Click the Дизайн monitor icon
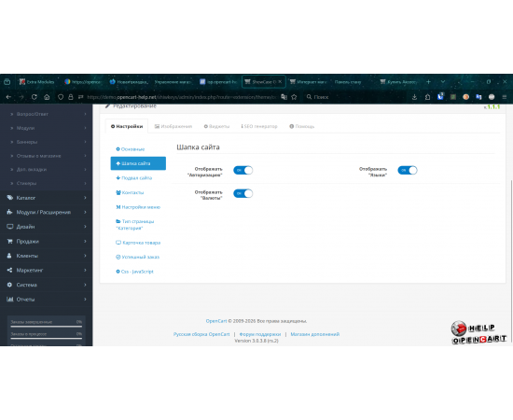513x420 pixels. point(10,227)
